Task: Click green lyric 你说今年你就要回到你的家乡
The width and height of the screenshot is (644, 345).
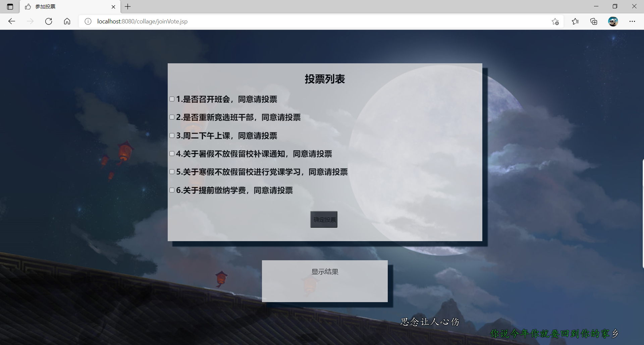Action: tap(554, 334)
